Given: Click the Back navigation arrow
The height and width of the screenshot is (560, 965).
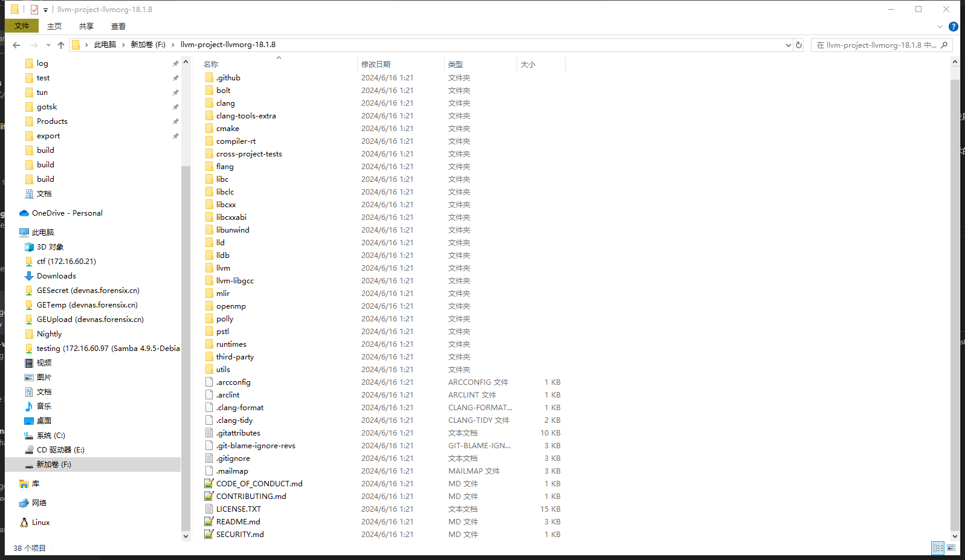Looking at the screenshot, I should coord(16,45).
